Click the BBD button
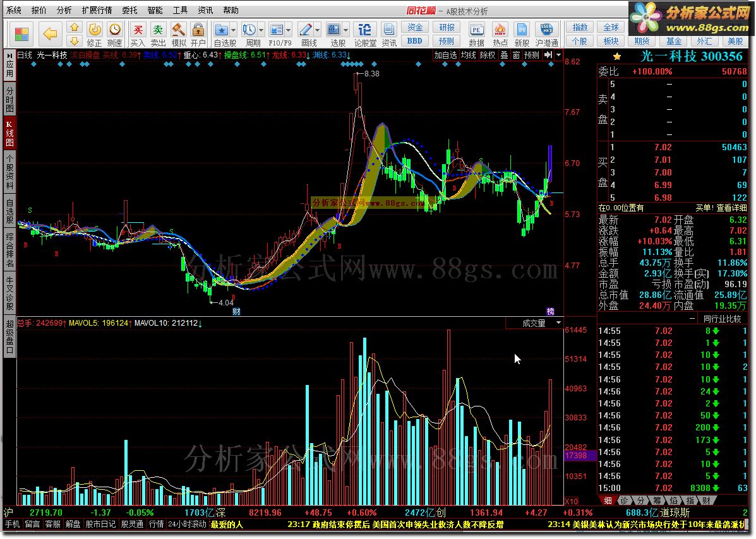756x539 pixels. pos(415,41)
